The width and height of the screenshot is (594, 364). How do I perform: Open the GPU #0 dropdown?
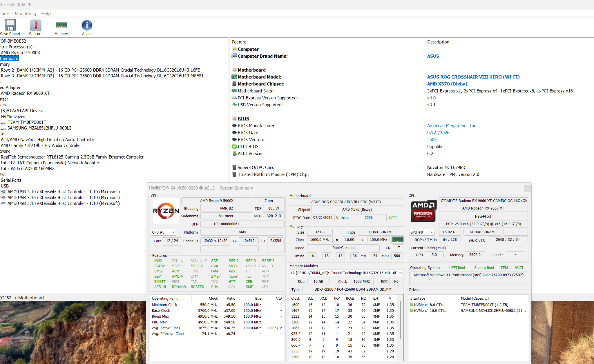(x=422, y=232)
